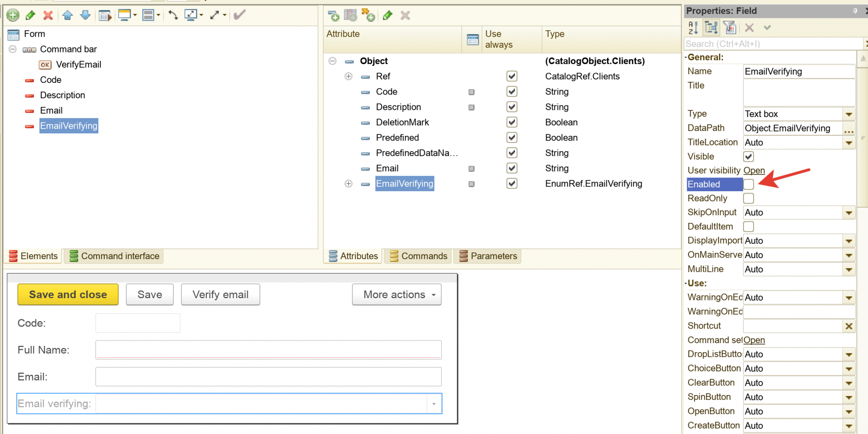The height and width of the screenshot is (434, 868).
Task: Collapse the Command bar tree node
Action: (13, 49)
